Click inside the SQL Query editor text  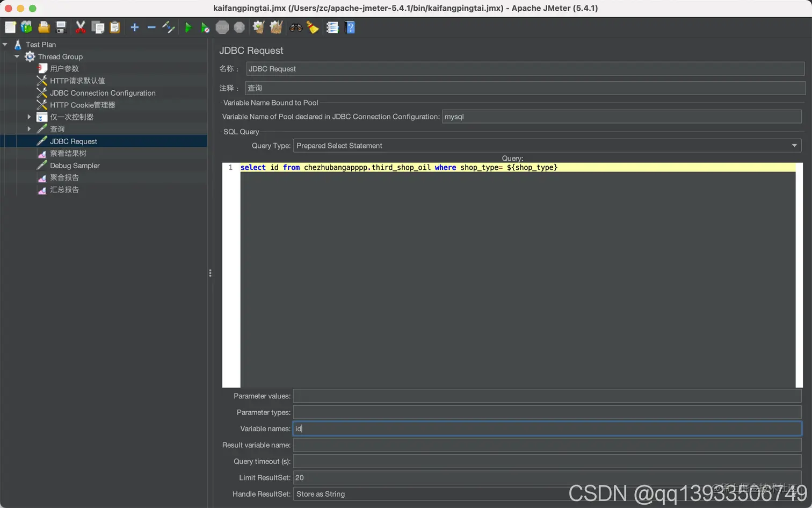coord(398,168)
